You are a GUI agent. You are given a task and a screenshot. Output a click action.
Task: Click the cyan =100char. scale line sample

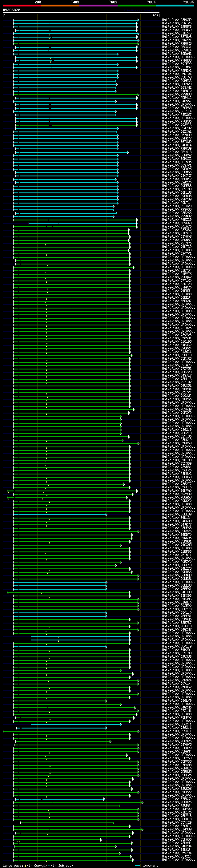point(138,866)
